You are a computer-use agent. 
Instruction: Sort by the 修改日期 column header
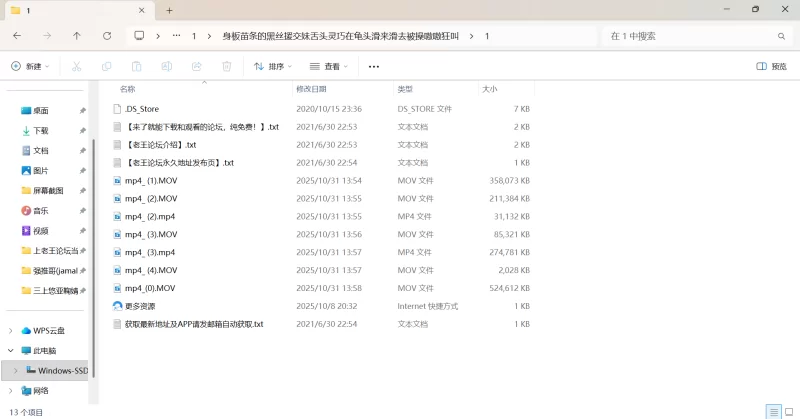click(x=312, y=89)
